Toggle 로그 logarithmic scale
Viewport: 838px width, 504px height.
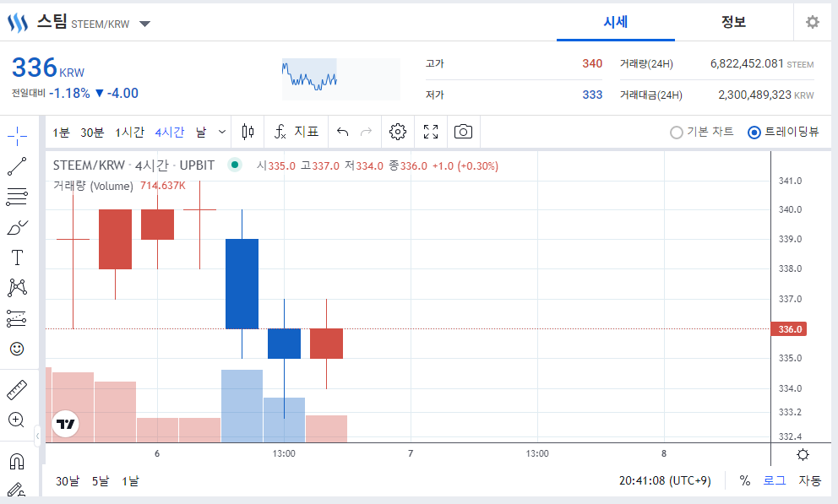775,480
